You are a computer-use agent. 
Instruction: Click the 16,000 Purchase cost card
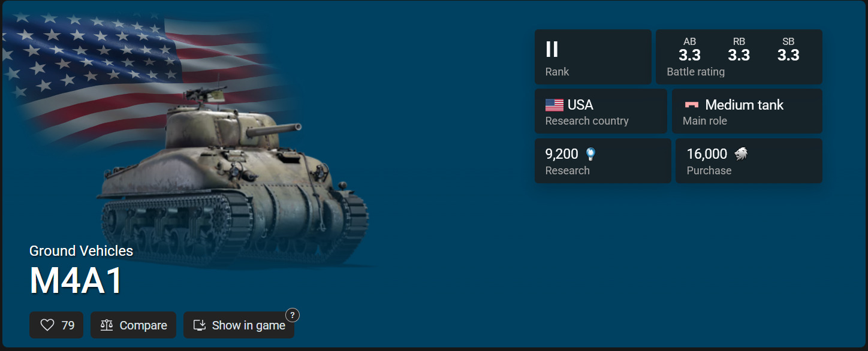point(749,161)
